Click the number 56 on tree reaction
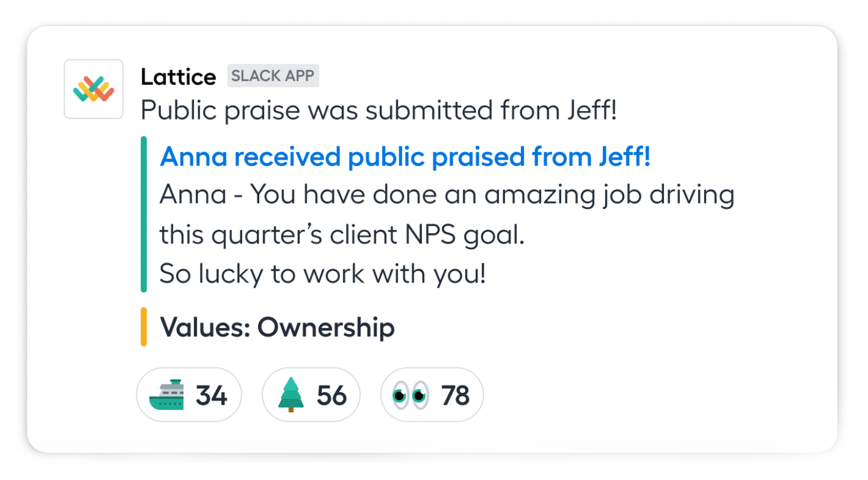 pos(332,396)
